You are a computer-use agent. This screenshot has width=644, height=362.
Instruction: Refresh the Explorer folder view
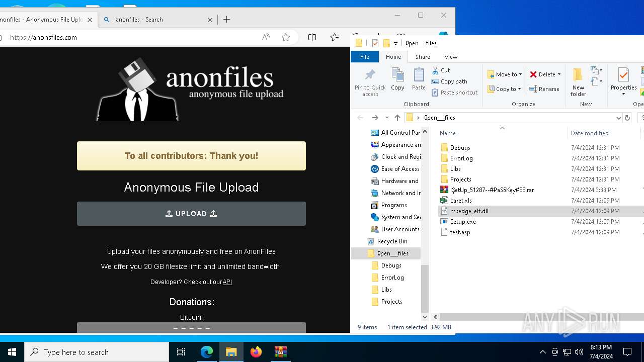627,118
